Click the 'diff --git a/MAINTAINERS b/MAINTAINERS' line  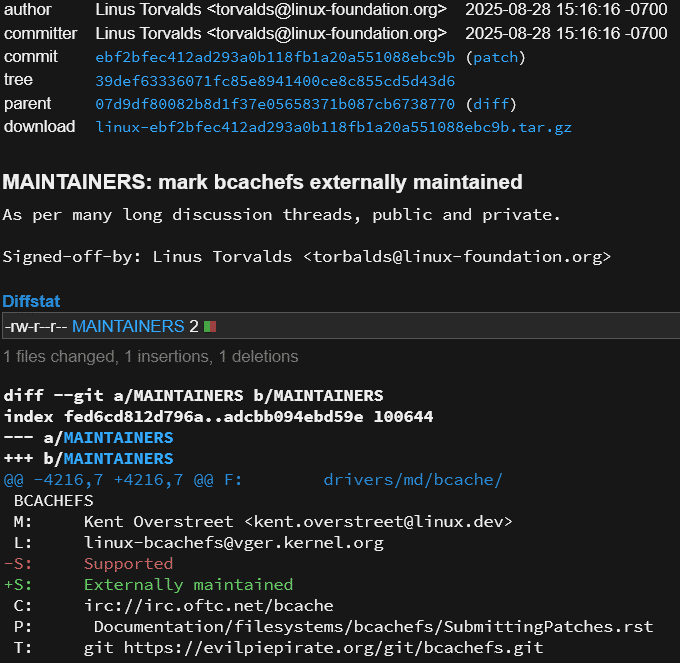point(193,396)
